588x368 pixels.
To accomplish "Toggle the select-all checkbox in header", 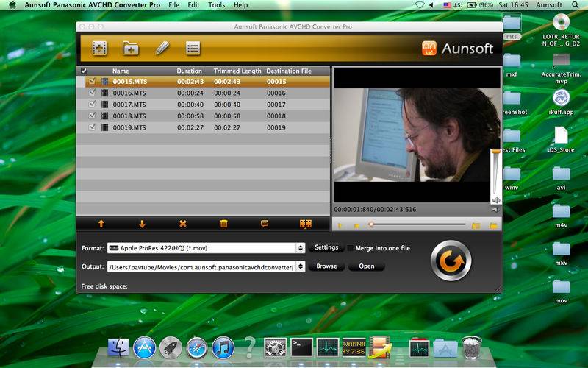I will (x=84, y=71).
